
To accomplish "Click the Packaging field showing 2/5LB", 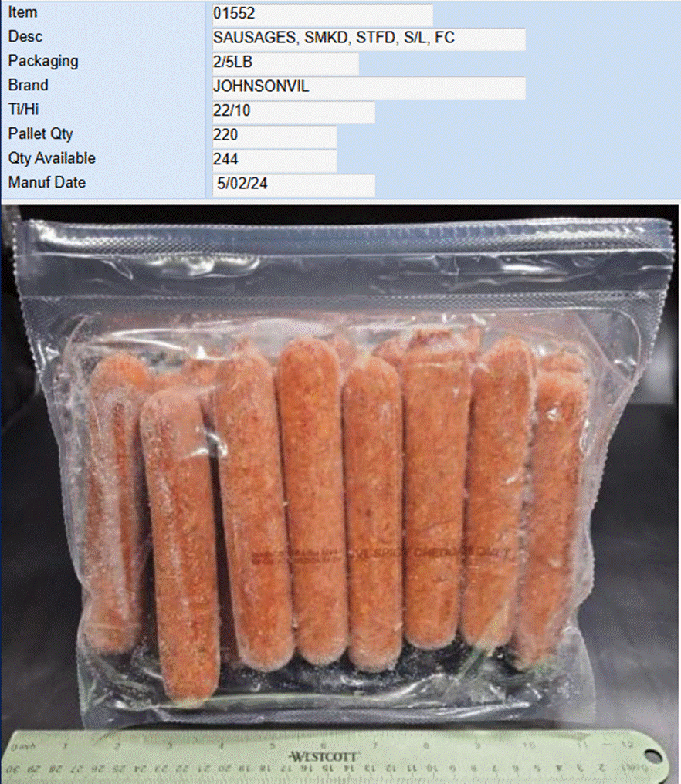I will click(x=285, y=63).
